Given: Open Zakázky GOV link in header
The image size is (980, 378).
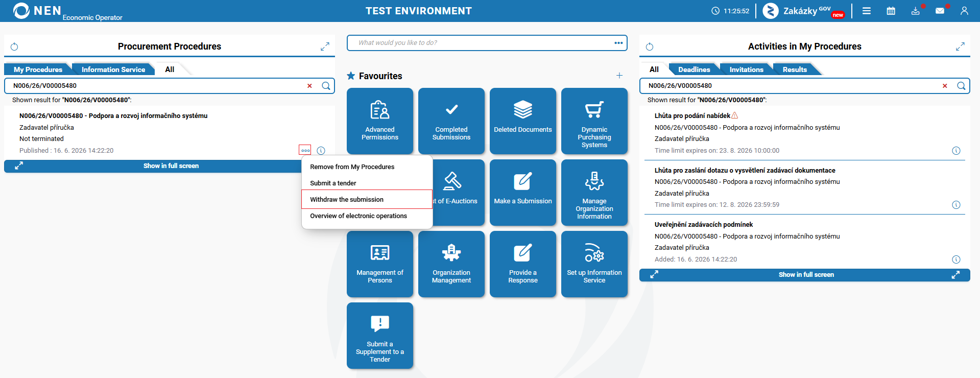Looking at the screenshot, I should click(x=804, y=11).
